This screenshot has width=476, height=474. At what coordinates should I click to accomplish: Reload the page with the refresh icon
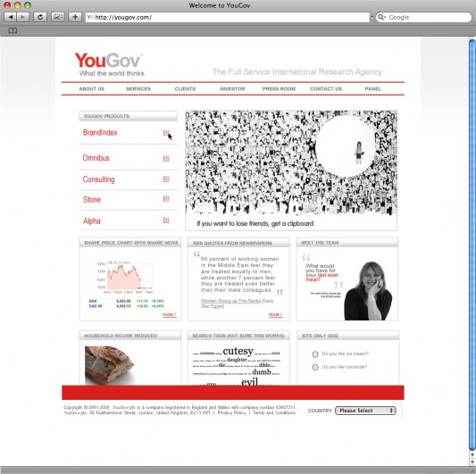40,17
